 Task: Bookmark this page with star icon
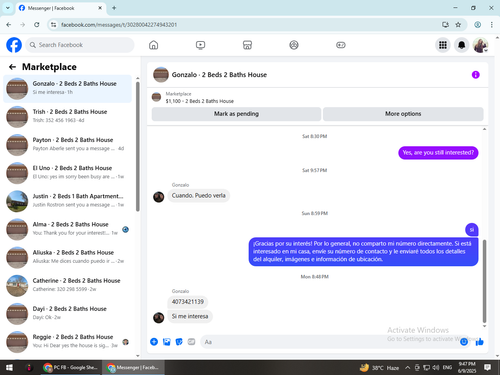[458, 25]
